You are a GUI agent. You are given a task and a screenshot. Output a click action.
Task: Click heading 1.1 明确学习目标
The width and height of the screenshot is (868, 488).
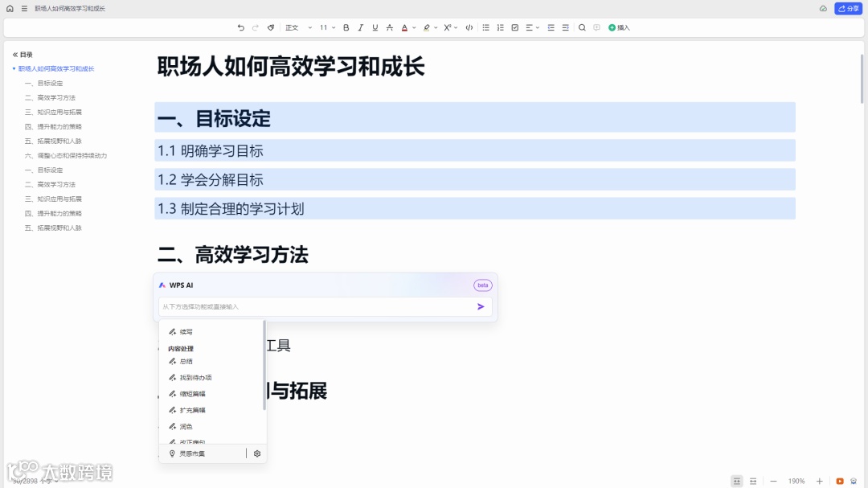click(211, 150)
